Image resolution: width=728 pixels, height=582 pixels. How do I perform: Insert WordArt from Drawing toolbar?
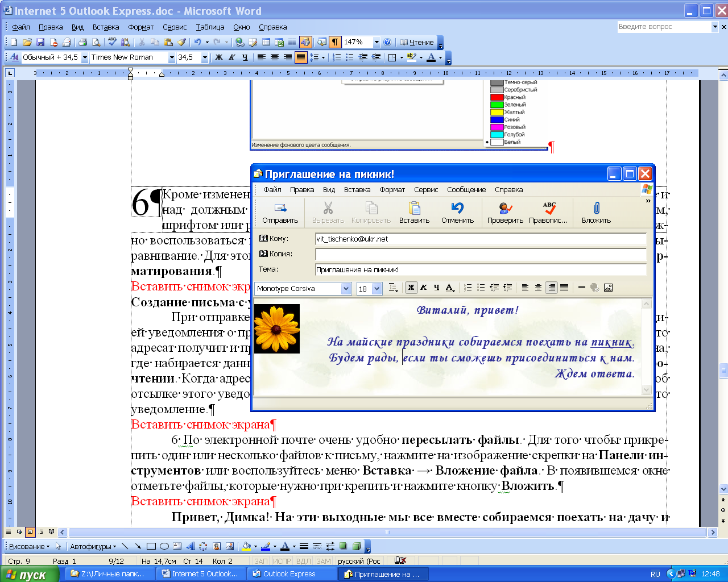tap(191, 546)
